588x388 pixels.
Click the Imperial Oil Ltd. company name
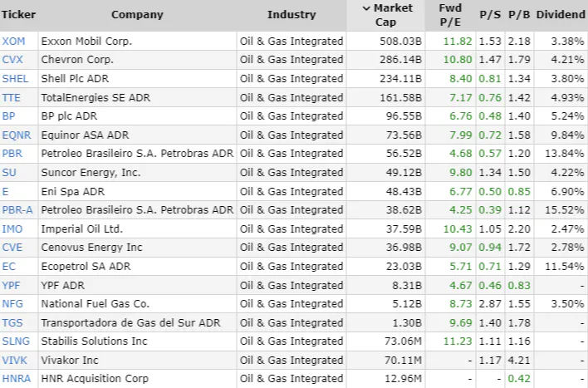(82, 229)
